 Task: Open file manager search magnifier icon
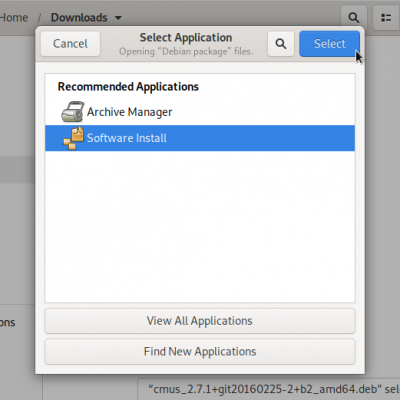[x=353, y=17]
